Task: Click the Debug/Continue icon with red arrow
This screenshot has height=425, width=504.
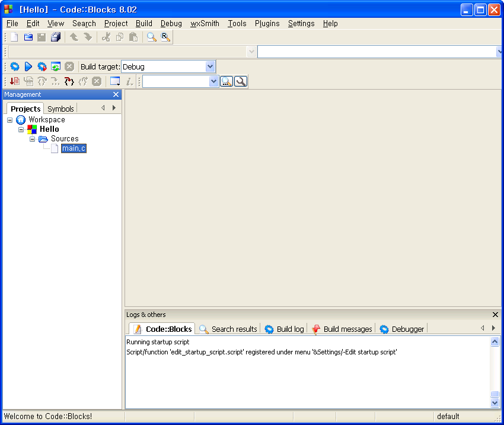Action: 15,81
